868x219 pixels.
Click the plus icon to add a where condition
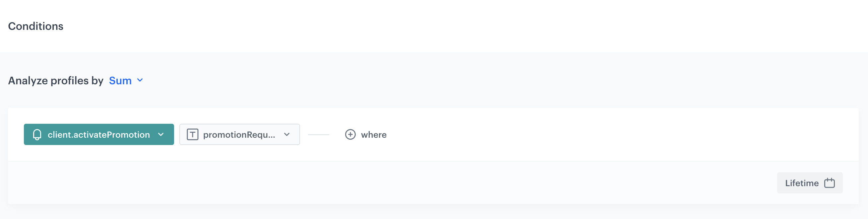tap(350, 134)
